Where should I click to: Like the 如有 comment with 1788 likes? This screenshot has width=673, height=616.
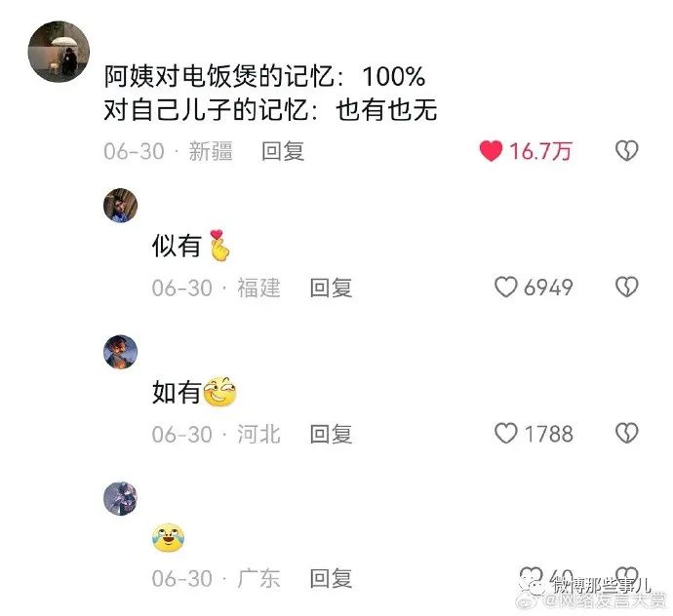pyautogui.click(x=506, y=434)
